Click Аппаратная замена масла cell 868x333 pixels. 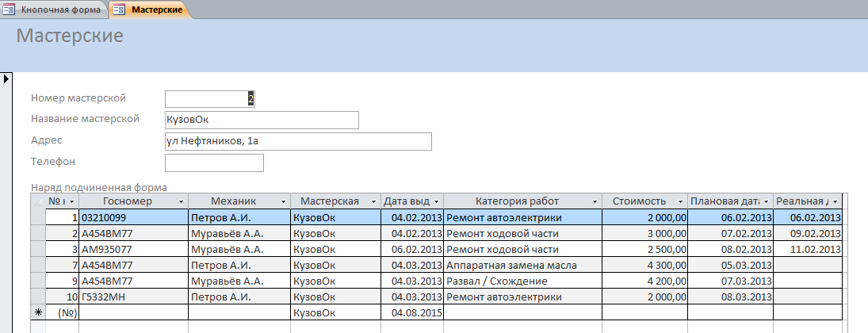click(522, 265)
